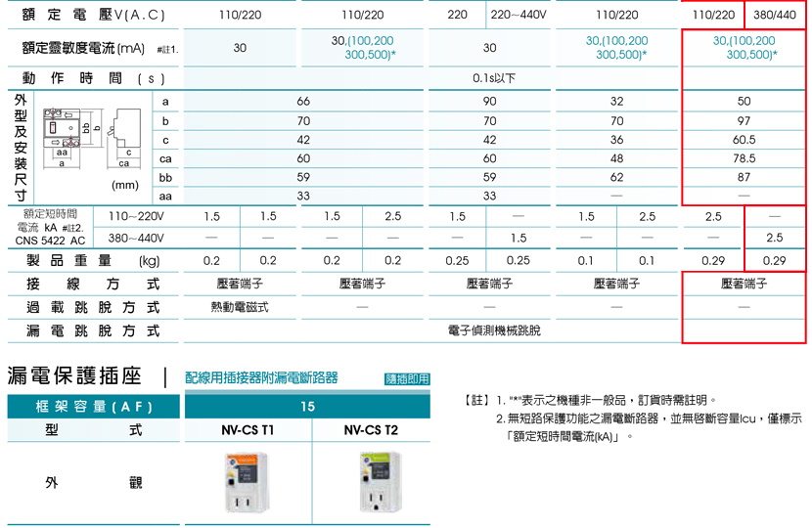Click the breaker dimension diagram drawing

tap(92, 138)
